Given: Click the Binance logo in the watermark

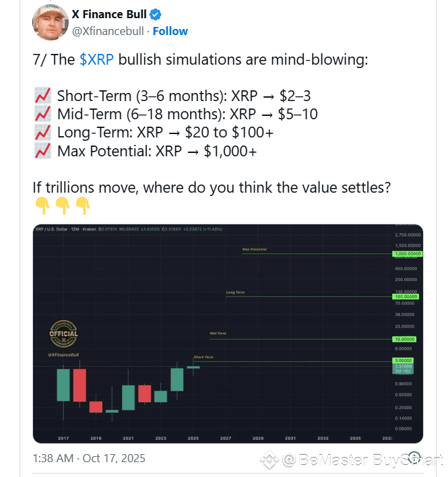Looking at the screenshot, I should click(x=270, y=460).
